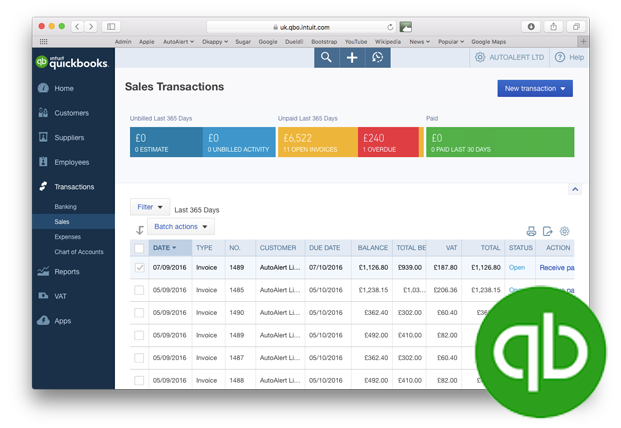Open the Admin bookmark
The width and height of the screenshot is (621, 428).
[x=123, y=42]
